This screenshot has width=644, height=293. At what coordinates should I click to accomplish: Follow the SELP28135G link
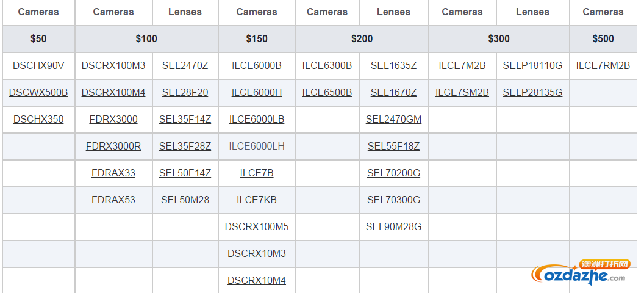pos(532,92)
